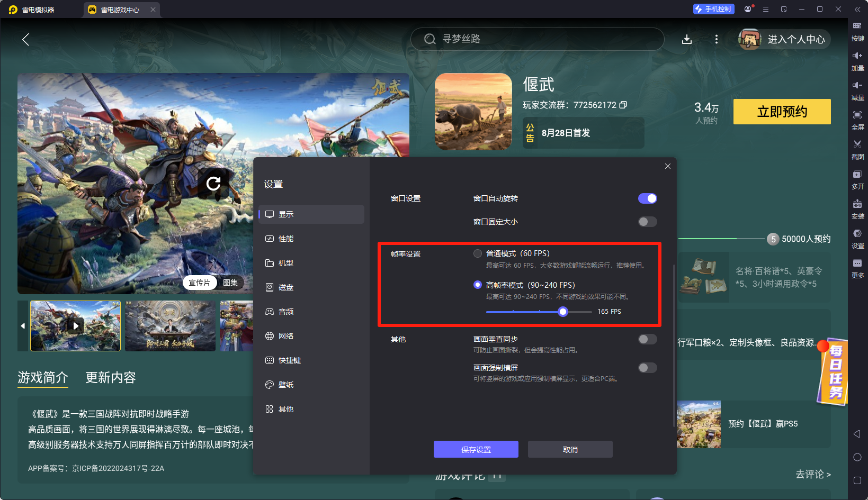Open the 音频 settings category
Viewport: 868px width, 500px height.
pos(311,312)
